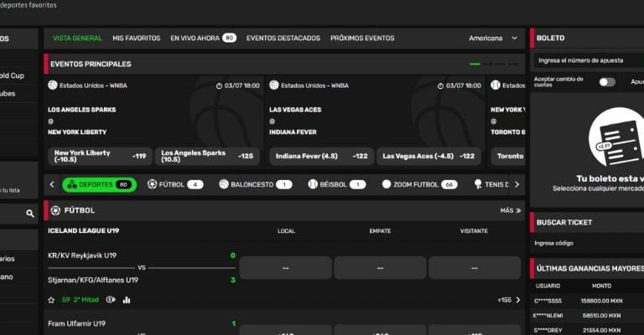Select Eventos Destacados tab
644x335 pixels.
(x=283, y=39)
